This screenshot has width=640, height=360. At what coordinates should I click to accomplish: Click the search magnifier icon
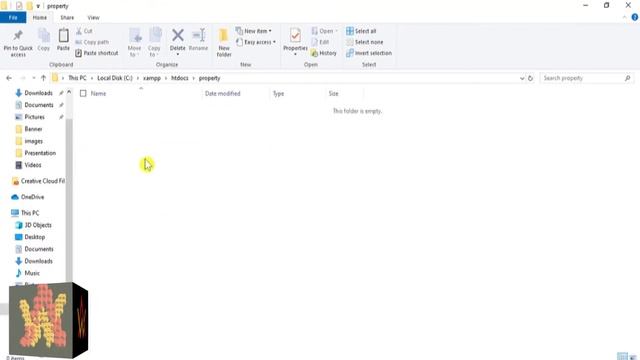click(627, 78)
